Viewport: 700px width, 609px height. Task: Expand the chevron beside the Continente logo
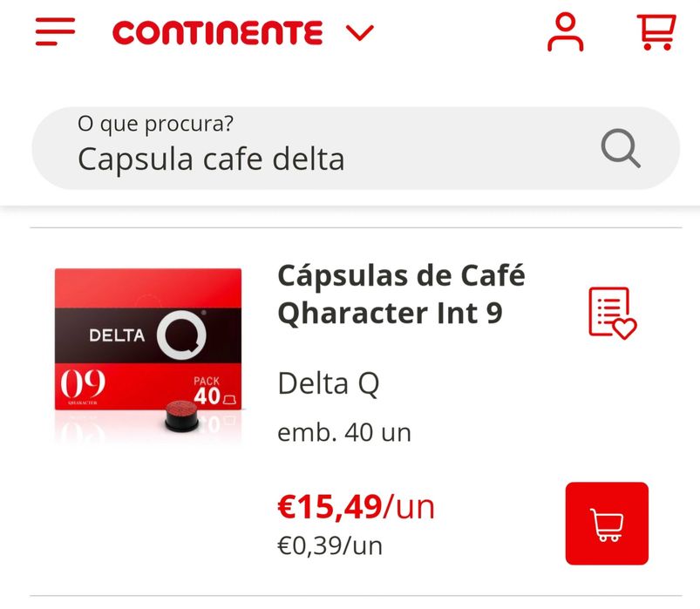click(359, 34)
